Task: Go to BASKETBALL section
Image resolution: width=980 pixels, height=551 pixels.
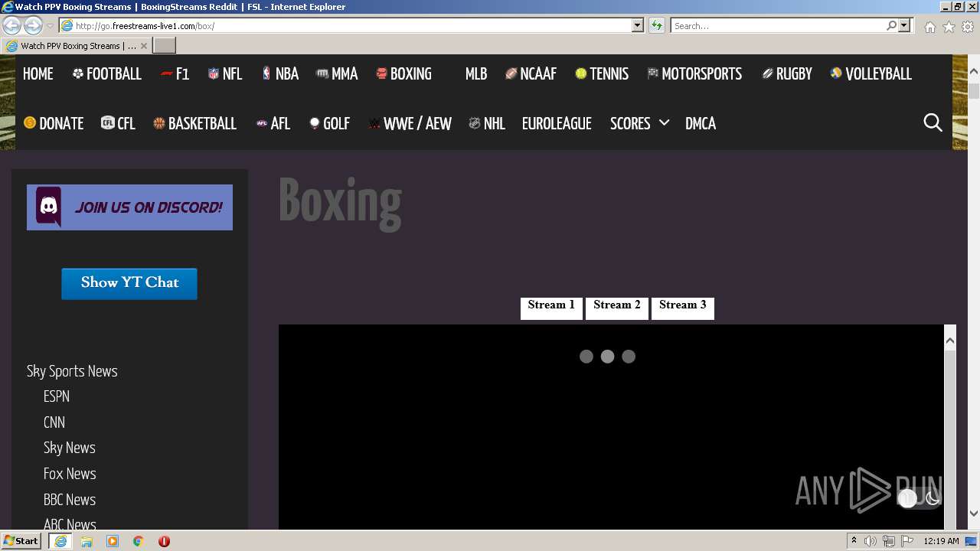Action: tap(194, 124)
